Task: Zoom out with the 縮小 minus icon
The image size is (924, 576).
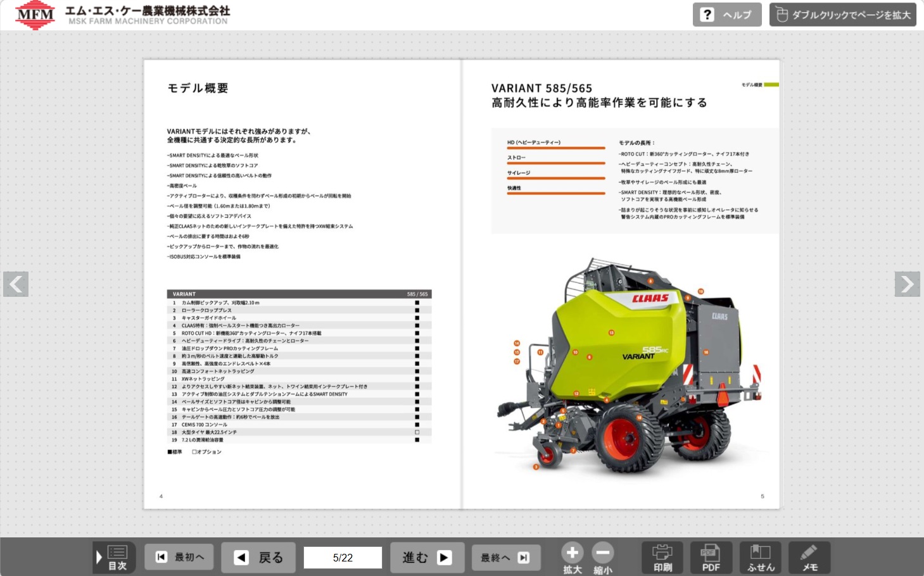Action: [x=603, y=559]
